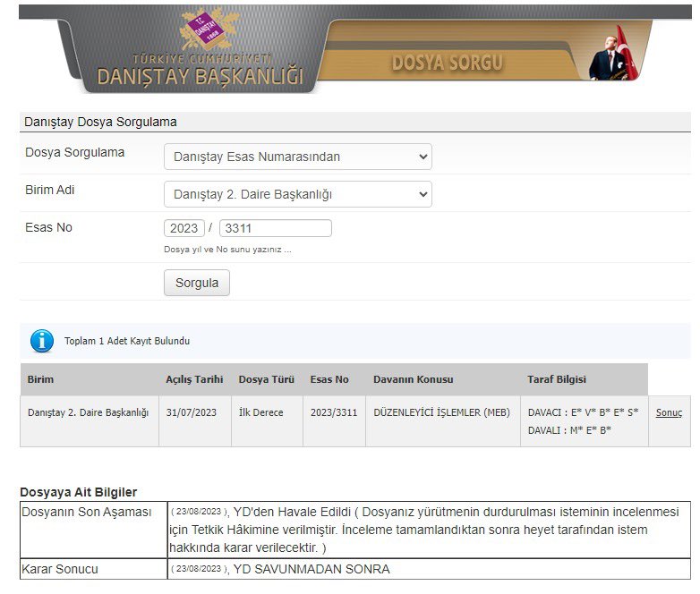Click the Esas No form label
Image resolution: width=700 pixels, height=594 pixels.
click(x=48, y=227)
